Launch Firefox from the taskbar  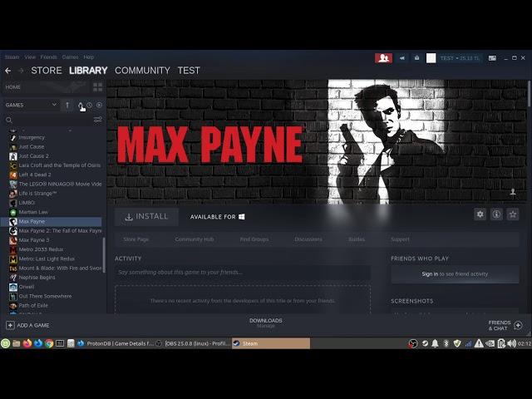click(x=27, y=343)
